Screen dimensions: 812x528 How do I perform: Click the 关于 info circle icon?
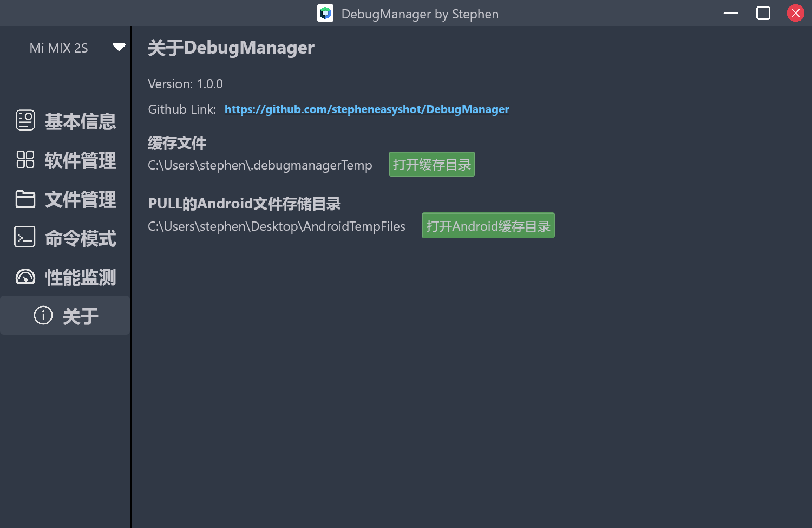[x=43, y=315]
